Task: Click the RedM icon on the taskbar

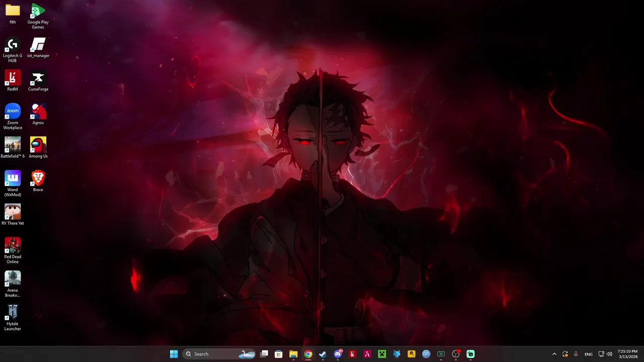Action: pos(352,354)
